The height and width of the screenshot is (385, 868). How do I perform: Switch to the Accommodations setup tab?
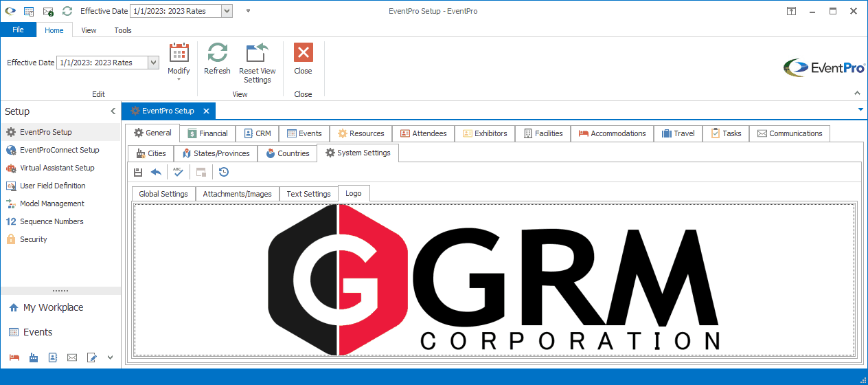[x=612, y=133]
